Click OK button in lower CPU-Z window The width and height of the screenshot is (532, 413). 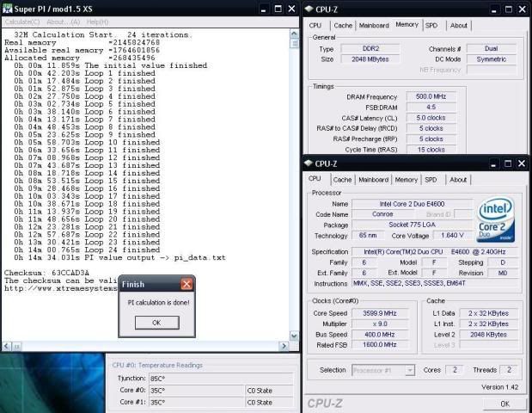[504, 404]
